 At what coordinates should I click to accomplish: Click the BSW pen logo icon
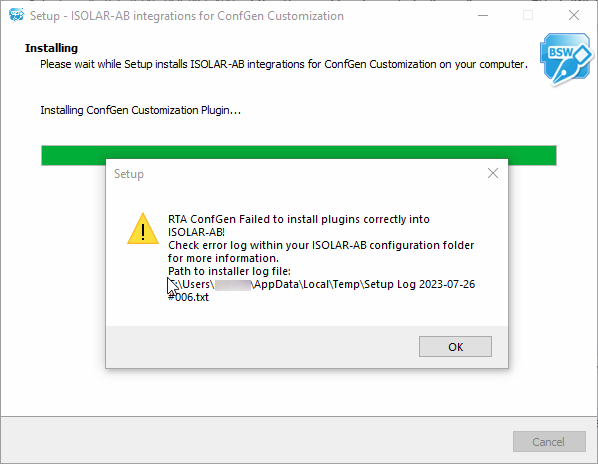[566, 59]
